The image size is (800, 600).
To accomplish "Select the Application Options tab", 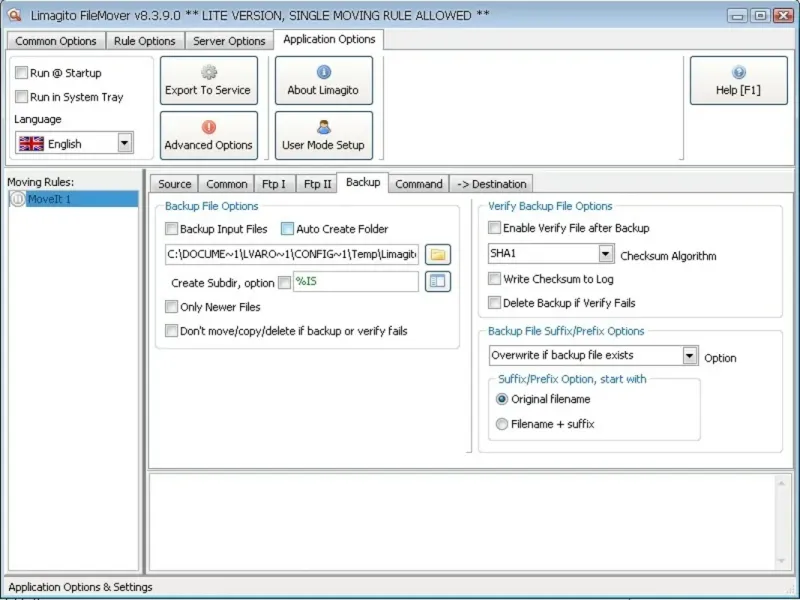I will (x=329, y=39).
